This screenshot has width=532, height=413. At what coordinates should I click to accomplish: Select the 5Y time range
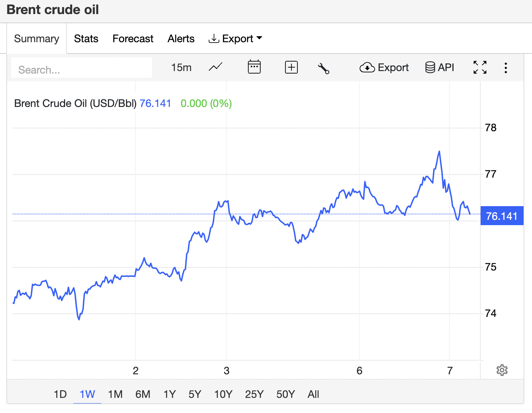(195, 394)
